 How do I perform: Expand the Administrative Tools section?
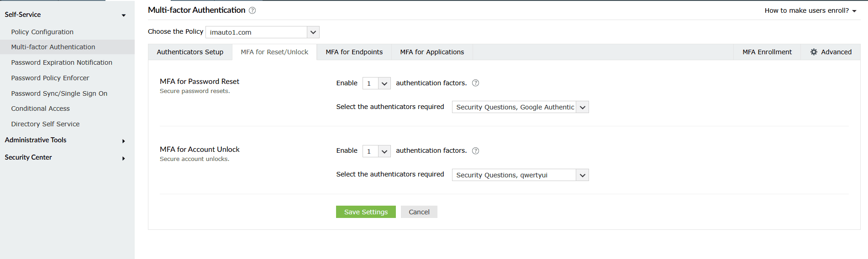[x=123, y=141]
